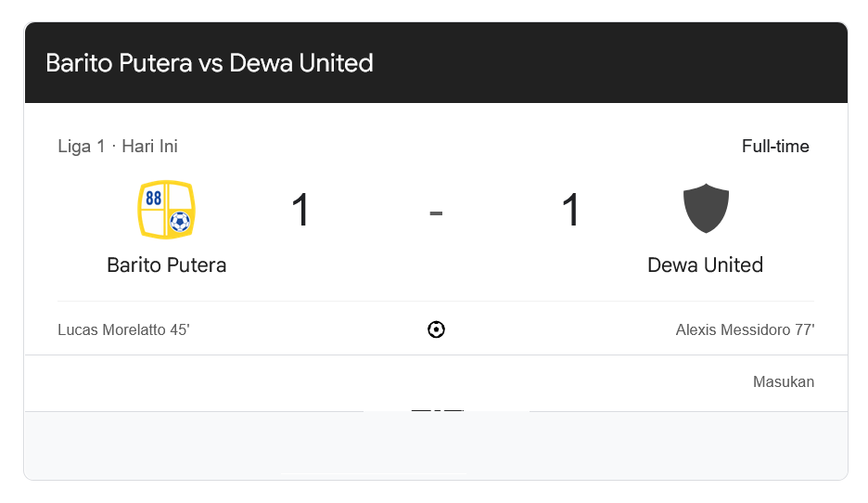Click Barito Putera's score number
The image size is (868, 503).
coord(300,211)
